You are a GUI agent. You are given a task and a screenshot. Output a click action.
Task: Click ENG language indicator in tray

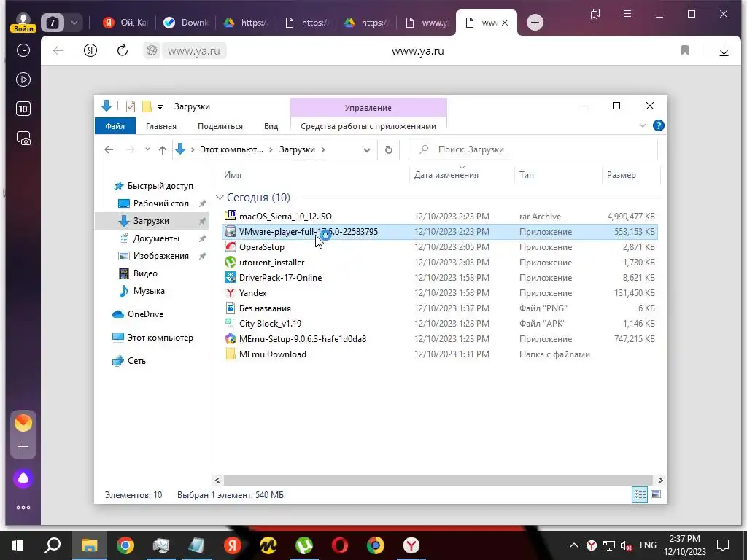click(x=648, y=545)
